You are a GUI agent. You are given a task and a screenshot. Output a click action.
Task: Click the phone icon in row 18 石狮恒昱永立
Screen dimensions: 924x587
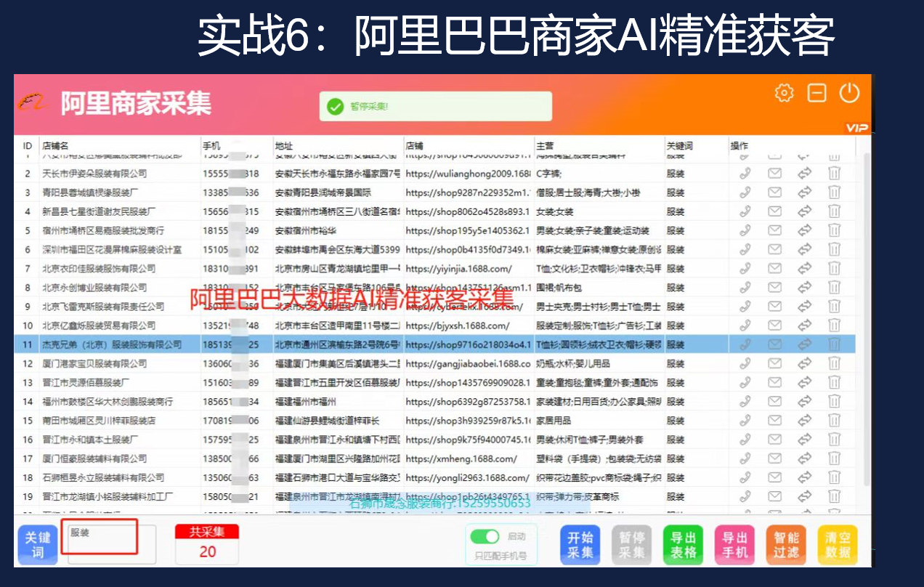pyautogui.click(x=745, y=477)
